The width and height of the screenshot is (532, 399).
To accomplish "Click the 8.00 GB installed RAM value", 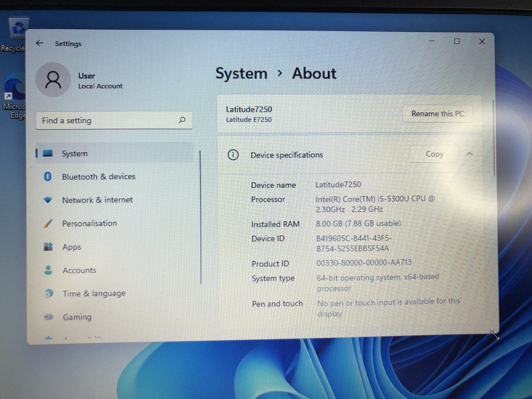I will coord(358,223).
